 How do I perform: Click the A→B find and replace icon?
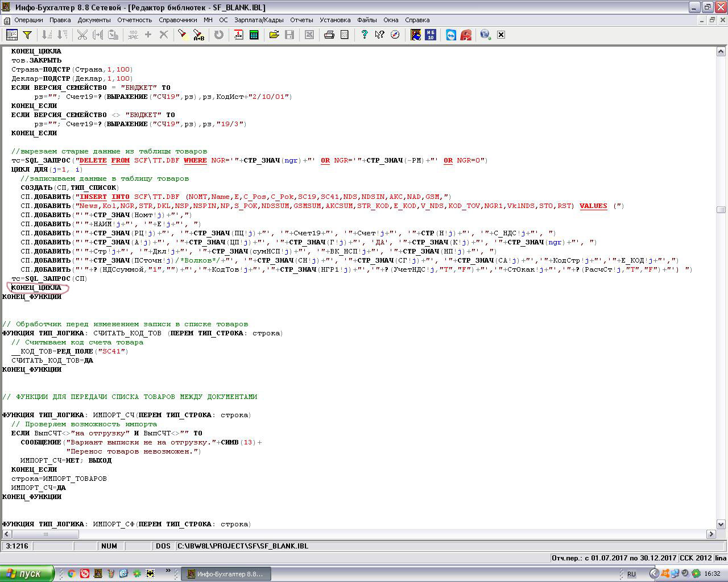pos(198,35)
